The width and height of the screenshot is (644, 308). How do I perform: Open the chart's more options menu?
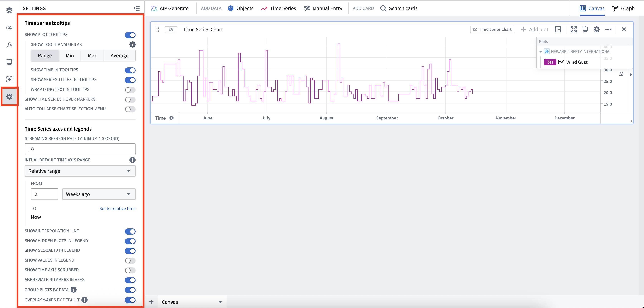[x=608, y=30]
